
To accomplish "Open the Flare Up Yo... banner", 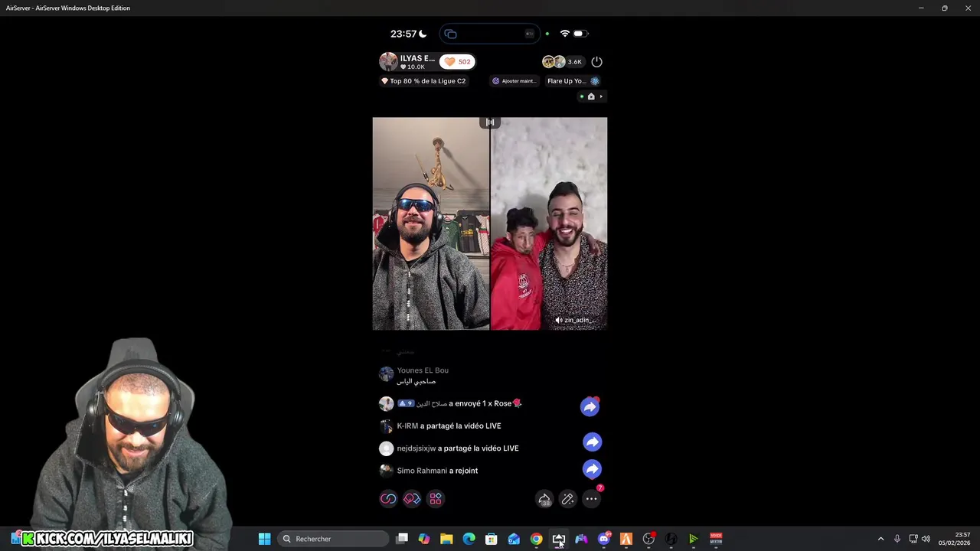I will tap(573, 81).
